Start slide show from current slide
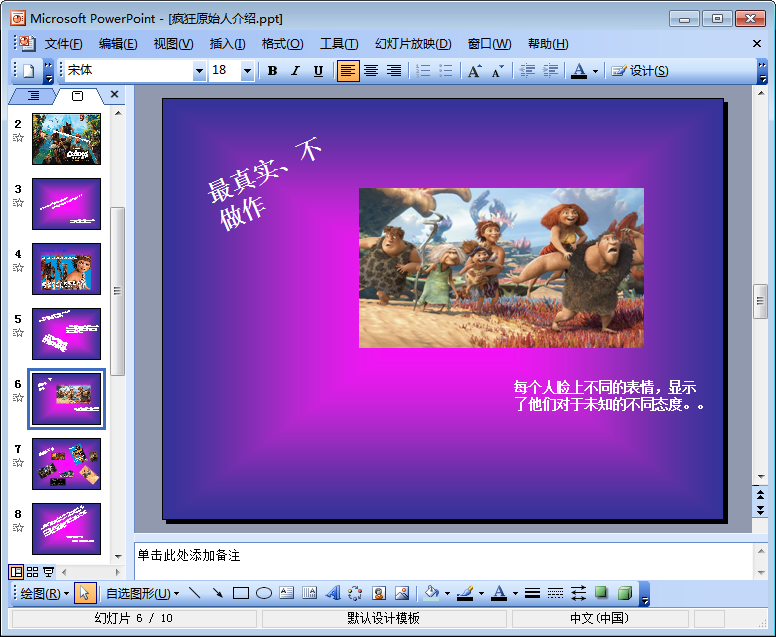 48,572
